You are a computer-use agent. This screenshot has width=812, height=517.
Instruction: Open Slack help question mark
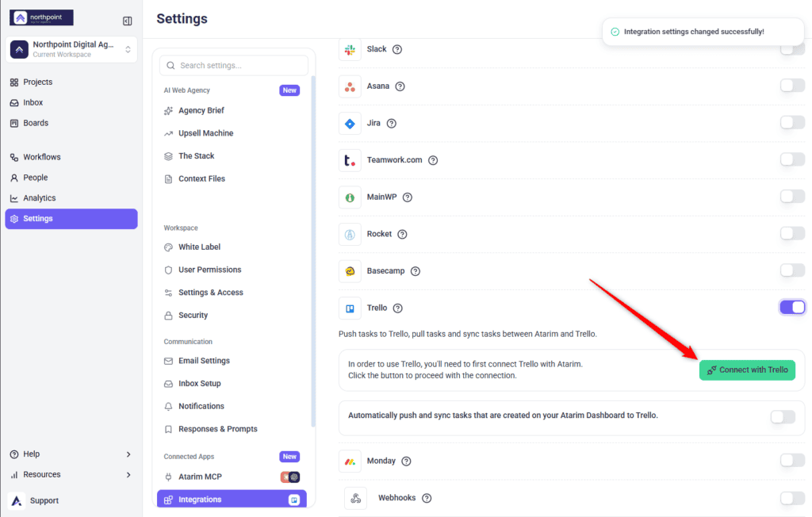(397, 49)
